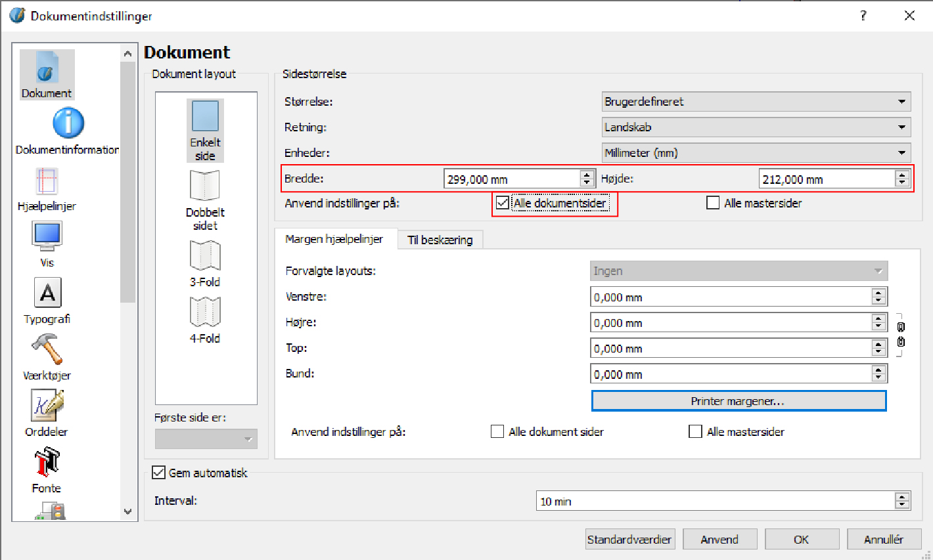Screen dimensions: 933x560
Task: Enable the Alle mastersider checkbox under Sidestørrelse
Action: tap(713, 203)
